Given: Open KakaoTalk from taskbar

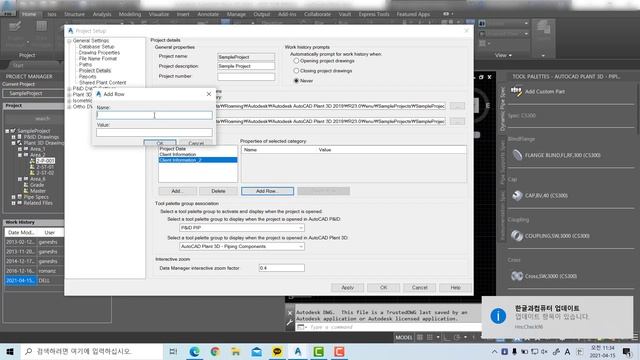Looking at the screenshot, I should (277, 351).
